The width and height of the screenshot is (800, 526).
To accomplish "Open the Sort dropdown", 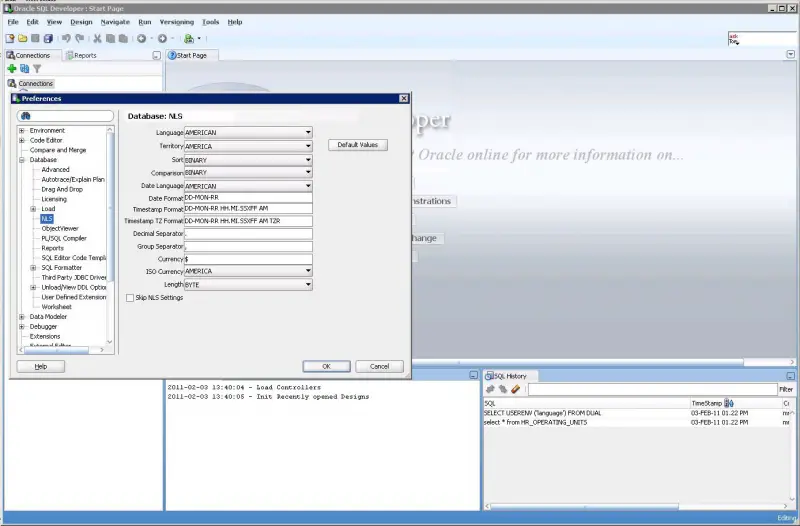I will [x=308, y=160].
